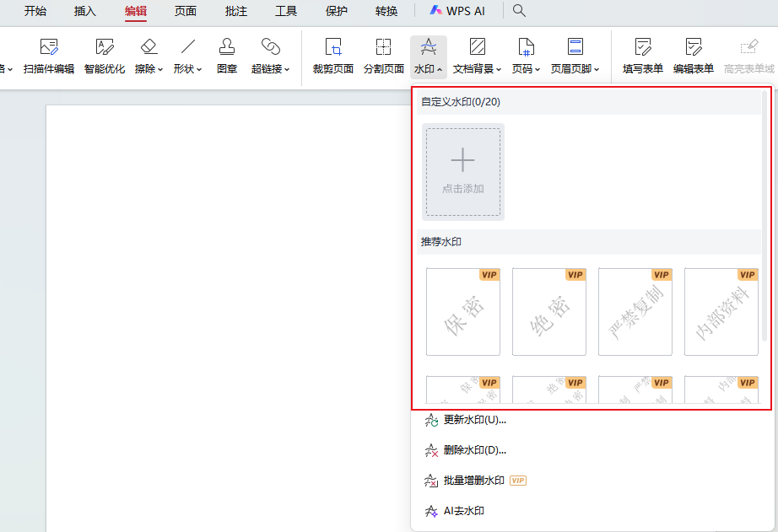Select the 编辑 tab
Image resolution: width=778 pixels, height=532 pixels.
point(136,11)
